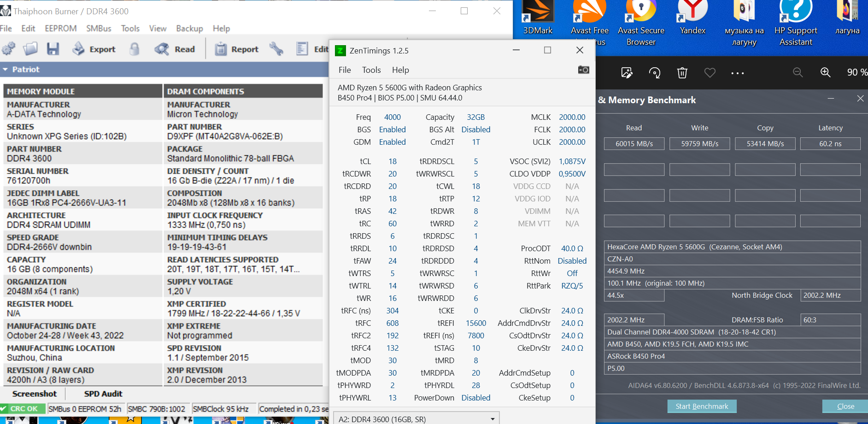Click the 'SMBus 0 EEPROM 52h' status cell

pyautogui.click(x=85, y=409)
